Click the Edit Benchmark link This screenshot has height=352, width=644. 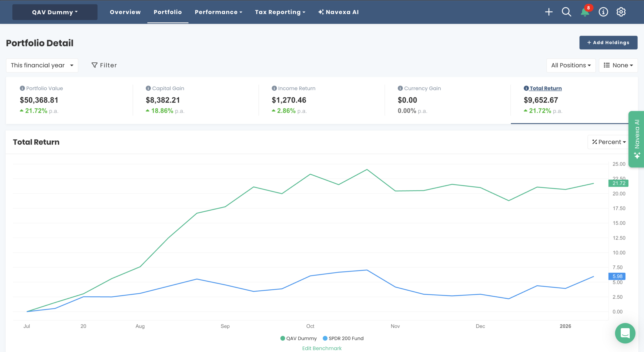(322, 348)
